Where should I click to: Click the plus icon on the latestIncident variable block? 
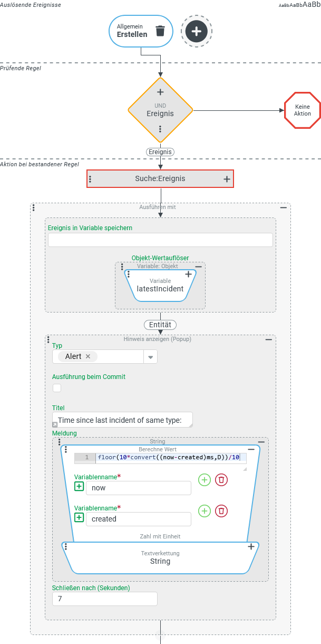tap(188, 274)
